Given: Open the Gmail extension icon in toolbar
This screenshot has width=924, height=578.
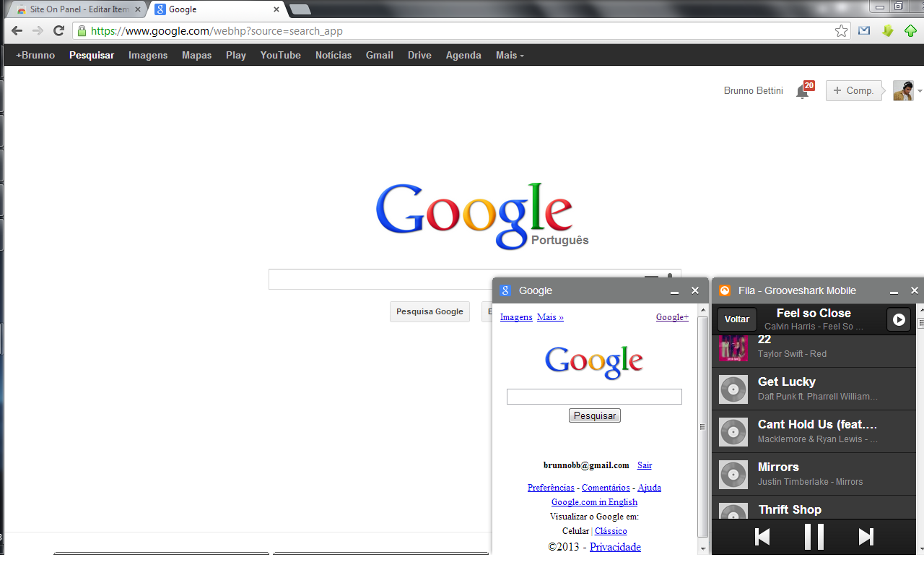Looking at the screenshot, I should tap(864, 31).
